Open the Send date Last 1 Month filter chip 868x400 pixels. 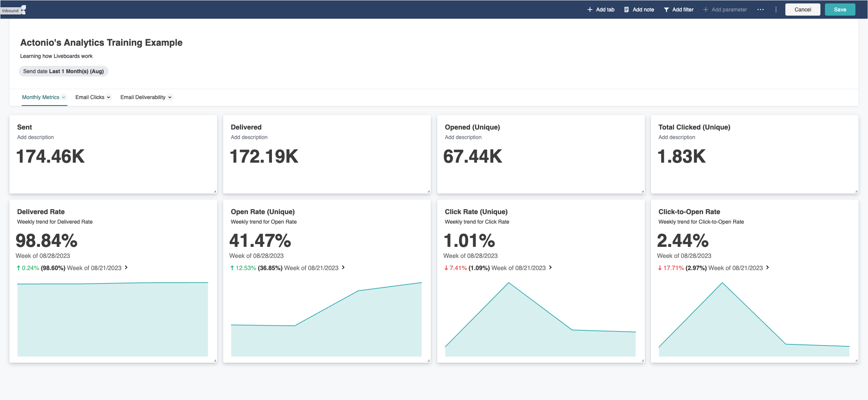pos(64,71)
